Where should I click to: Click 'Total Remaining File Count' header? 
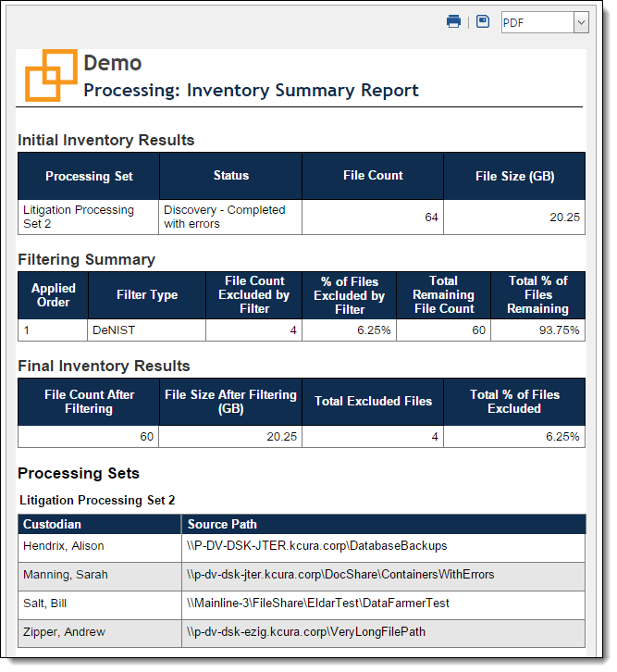point(444,295)
